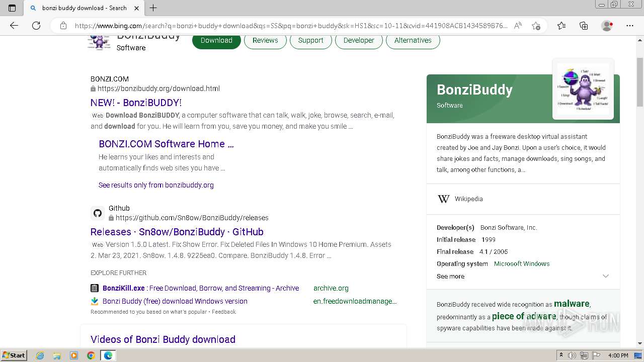This screenshot has width=644, height=362.
Task: Click the site lock icon in address bar
Action: (63, 26)
